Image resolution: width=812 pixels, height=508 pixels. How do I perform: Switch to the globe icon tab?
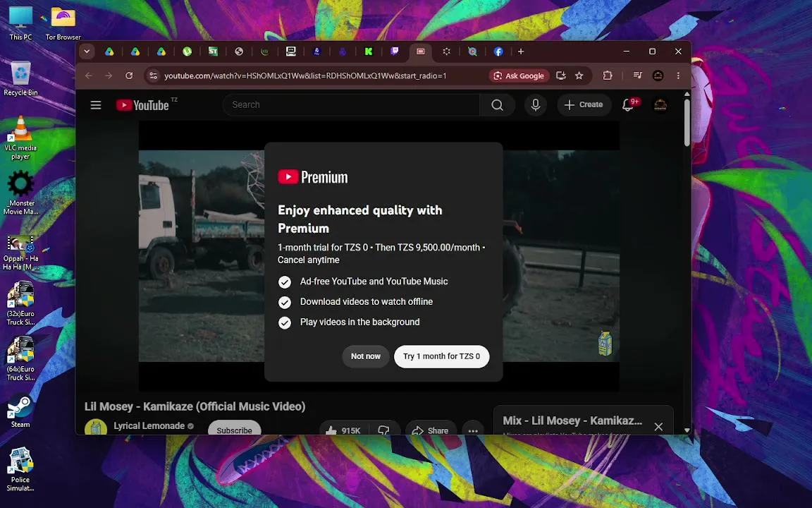tap(239, 52)
